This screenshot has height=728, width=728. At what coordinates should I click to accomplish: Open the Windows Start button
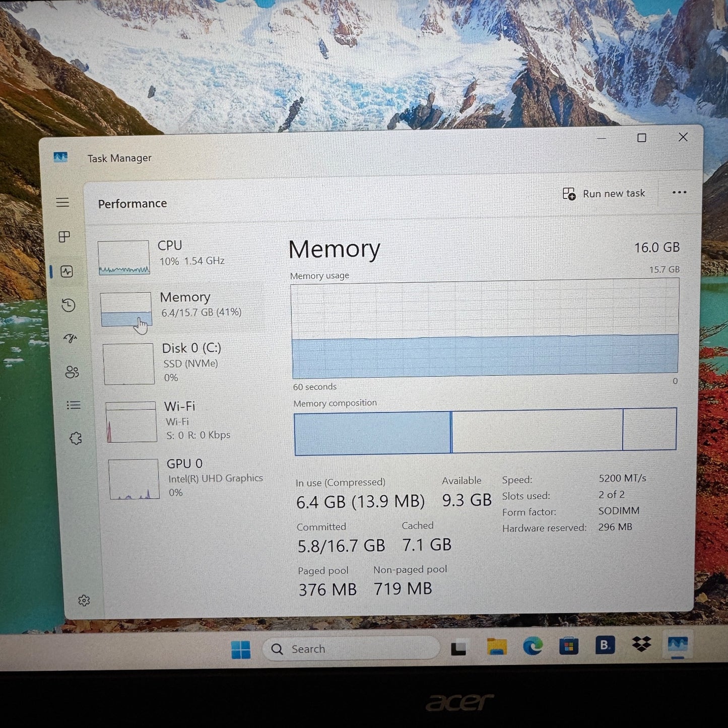coord(241,649)
